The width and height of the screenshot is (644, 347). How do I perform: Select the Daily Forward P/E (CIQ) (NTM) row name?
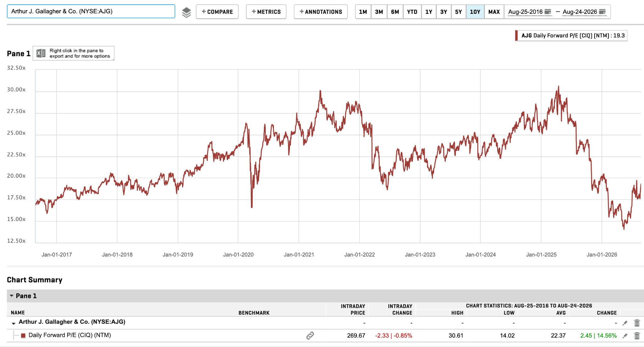coord(70,335)
